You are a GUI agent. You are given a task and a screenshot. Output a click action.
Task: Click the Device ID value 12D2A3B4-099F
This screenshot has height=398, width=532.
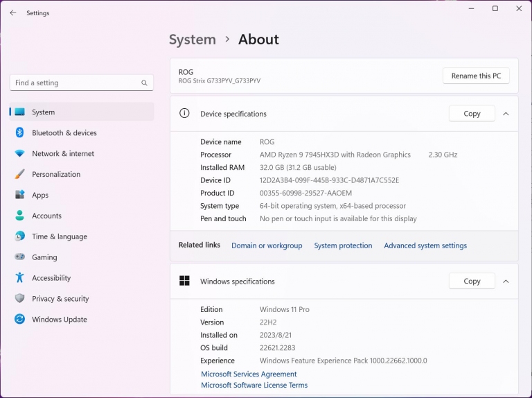coord(329,180)
